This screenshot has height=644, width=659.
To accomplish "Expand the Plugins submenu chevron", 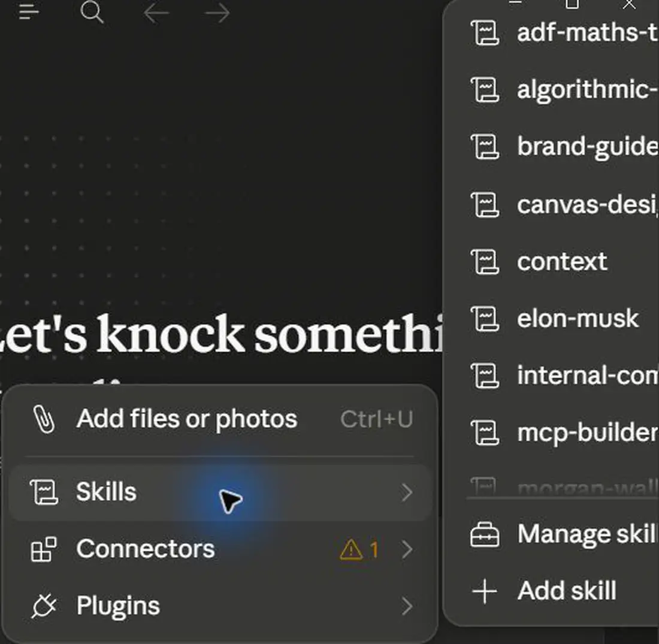I will click(406, 606).
